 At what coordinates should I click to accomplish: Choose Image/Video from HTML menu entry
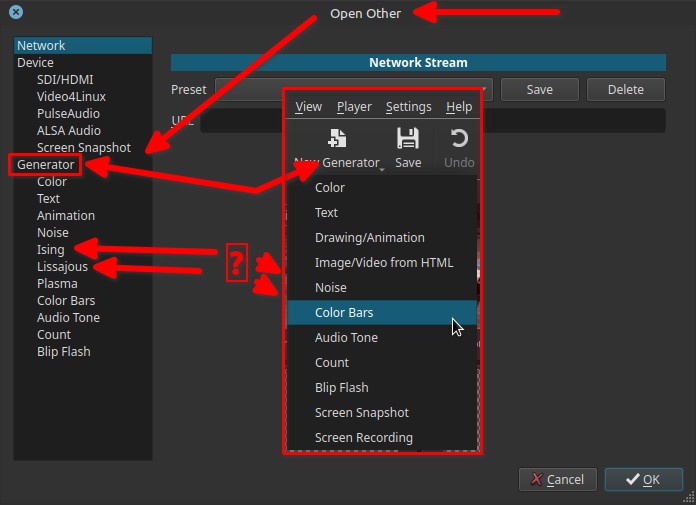pyautogui.click(x=383, y=263)
